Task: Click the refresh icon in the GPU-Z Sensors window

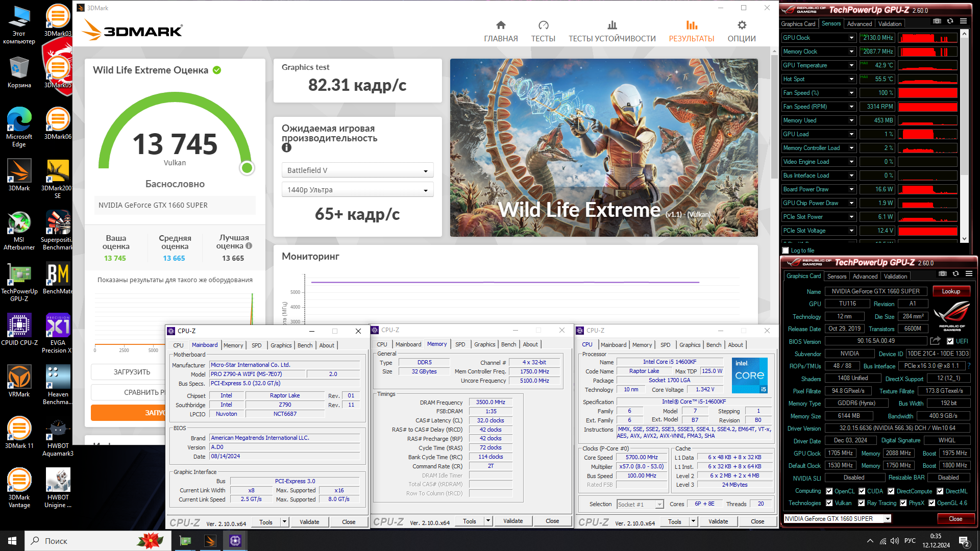Action: click(950, 21)
